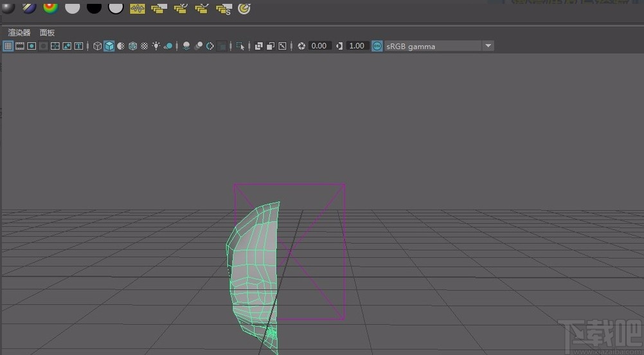Image resolution: width=644 pixels, height=355 pixels.
Task: Click the use all lights bulb icon
Action: (x=156, y=46)
